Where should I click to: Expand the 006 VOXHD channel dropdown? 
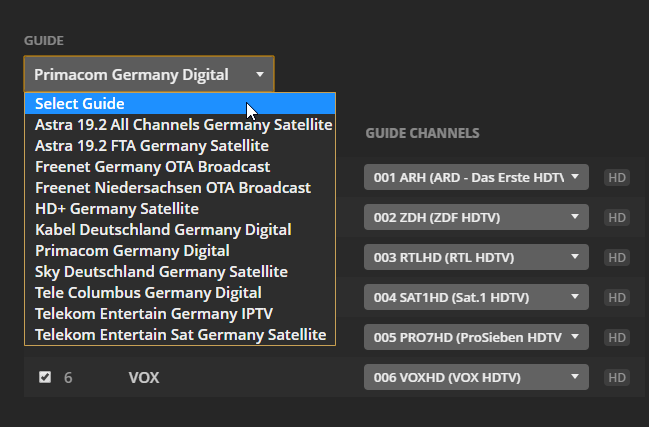click(x=476, y=377)
